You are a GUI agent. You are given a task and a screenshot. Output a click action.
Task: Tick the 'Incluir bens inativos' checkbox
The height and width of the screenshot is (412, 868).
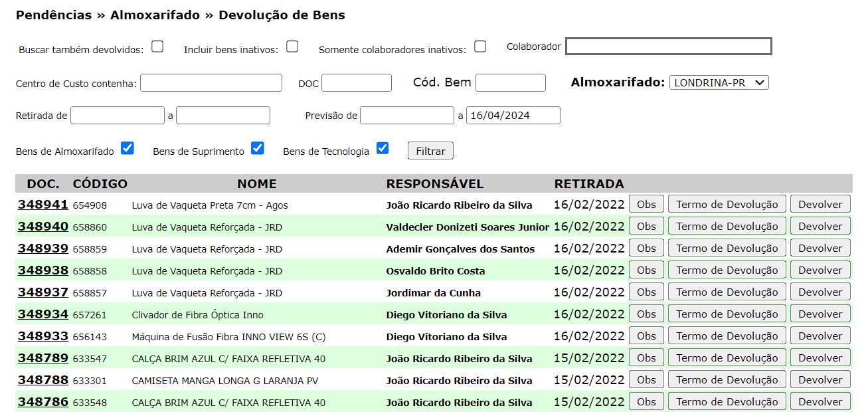coord(292,47)
